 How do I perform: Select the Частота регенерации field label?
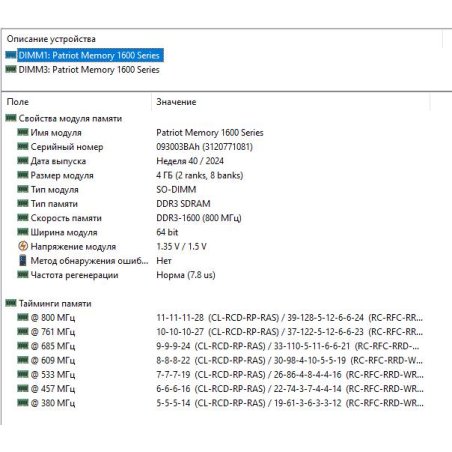[x=74, y=275]
